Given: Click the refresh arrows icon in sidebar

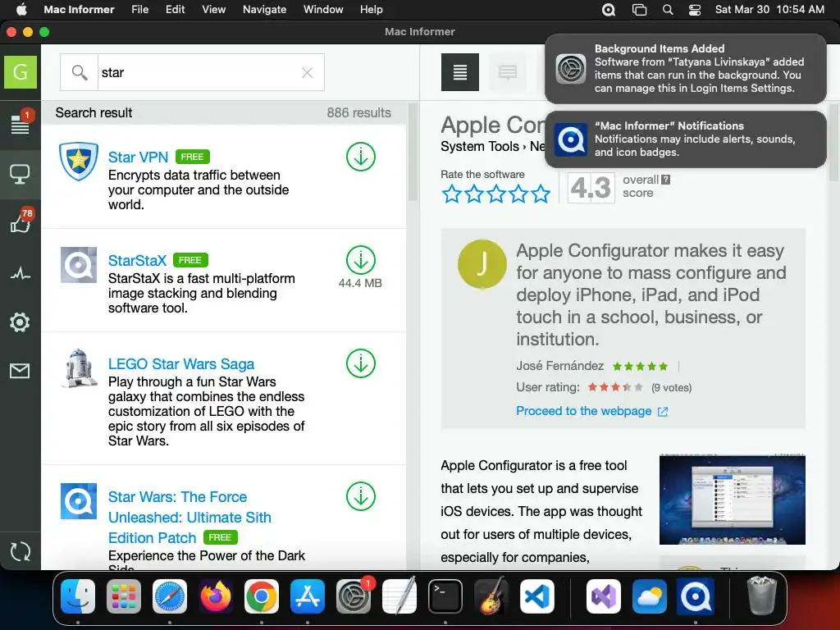Looking at the screenshot, I should pyautogui.click(x=21, y=552).
